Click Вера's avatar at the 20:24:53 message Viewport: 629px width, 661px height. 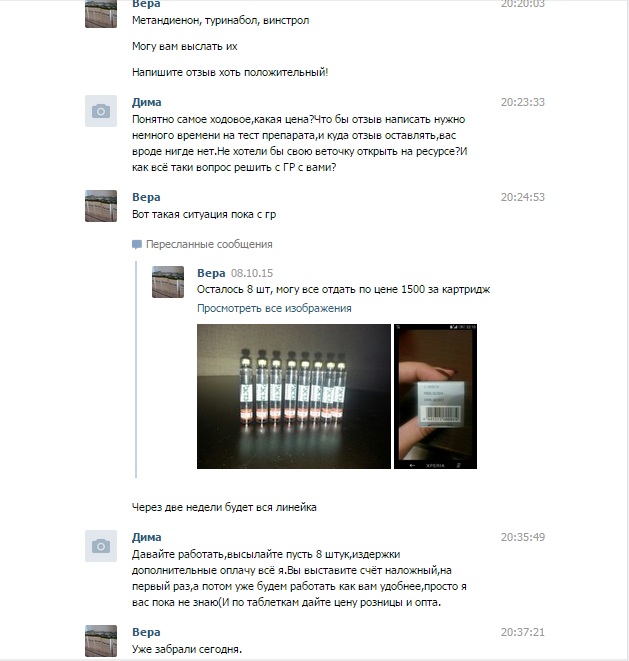[x=101, y=206]
